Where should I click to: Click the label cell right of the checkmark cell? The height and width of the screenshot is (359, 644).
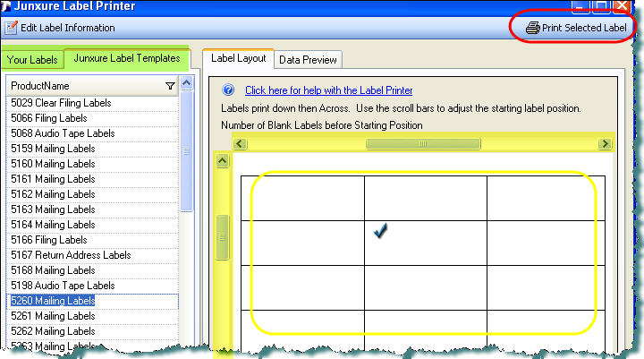(x=546, y=243)
